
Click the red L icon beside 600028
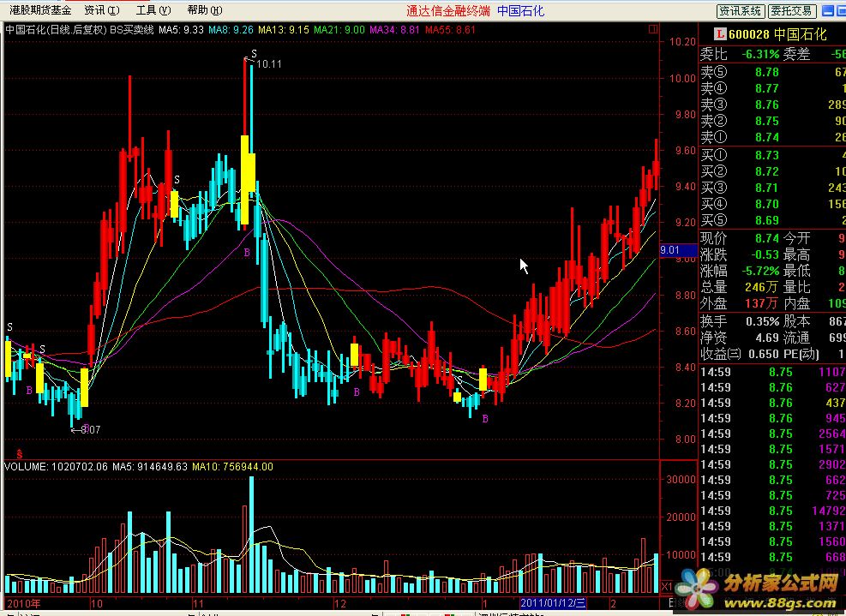click(720, 34)
